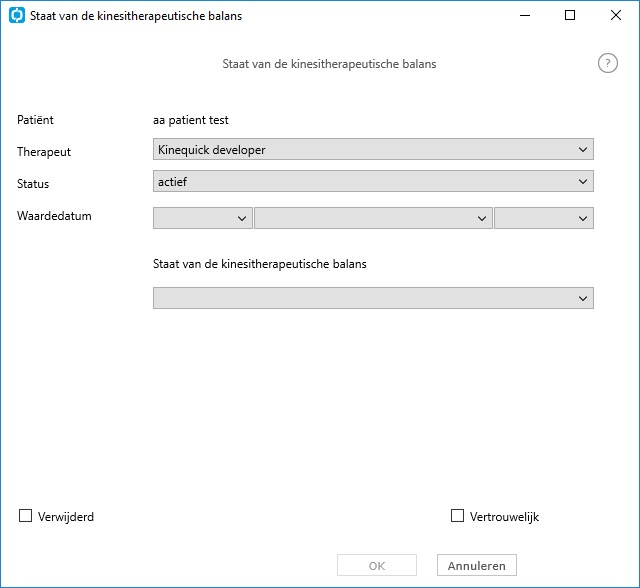The width and height of the screenshot is (640, 588).
Task: Tick the Verwijderd checkbox
Action: (25, 516)
